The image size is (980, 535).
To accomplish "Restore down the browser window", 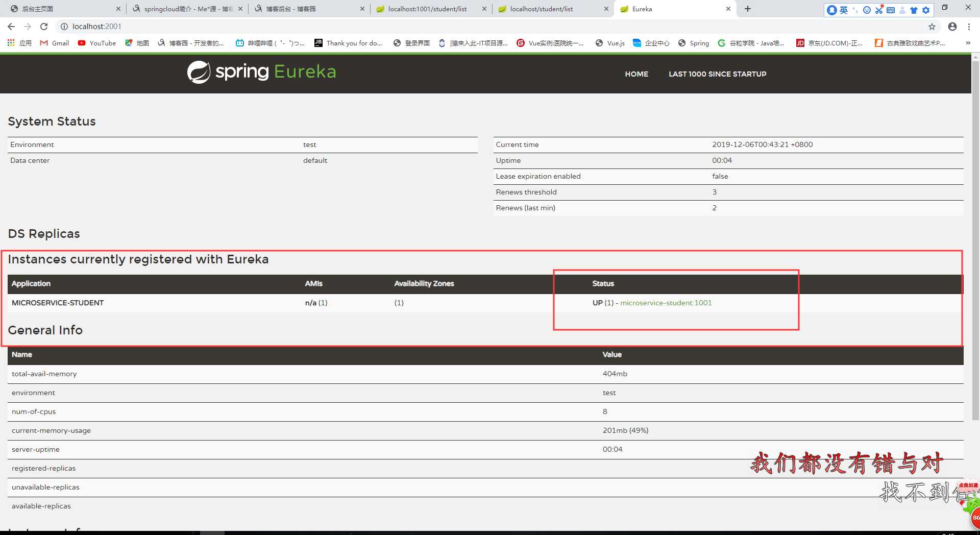I will (x=945, y=7).
